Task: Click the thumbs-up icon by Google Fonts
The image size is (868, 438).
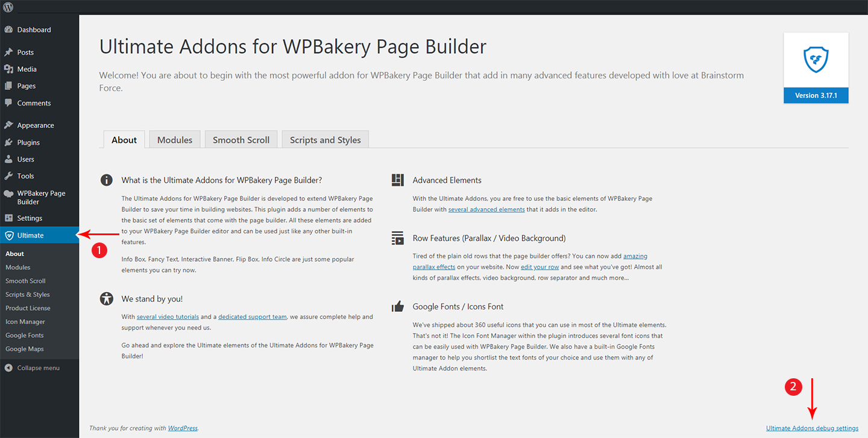Action: click(x=397, y=306)
